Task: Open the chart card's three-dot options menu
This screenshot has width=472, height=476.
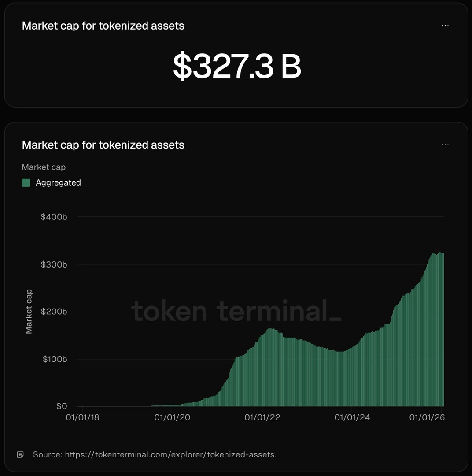Action: [445, 145]
